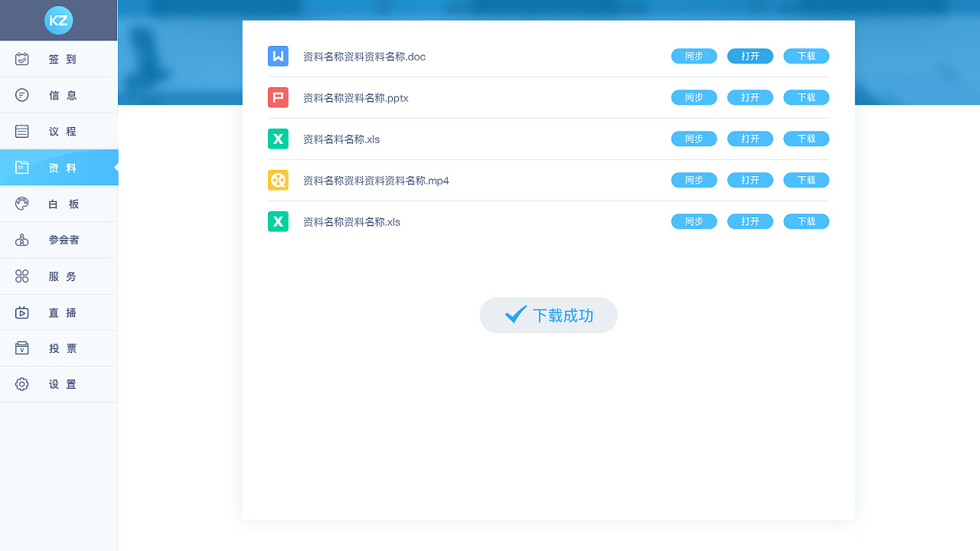The width and height of the screenshot is (980, 551).
Task: Click the red PowerPoint pptx file icon
Action: (x=278, y=98)
